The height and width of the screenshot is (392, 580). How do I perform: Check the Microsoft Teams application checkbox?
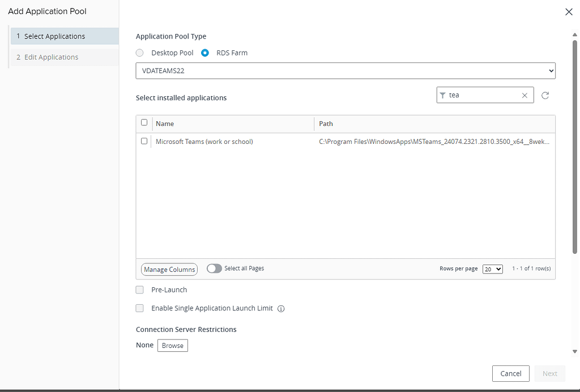tap(144, 141)
